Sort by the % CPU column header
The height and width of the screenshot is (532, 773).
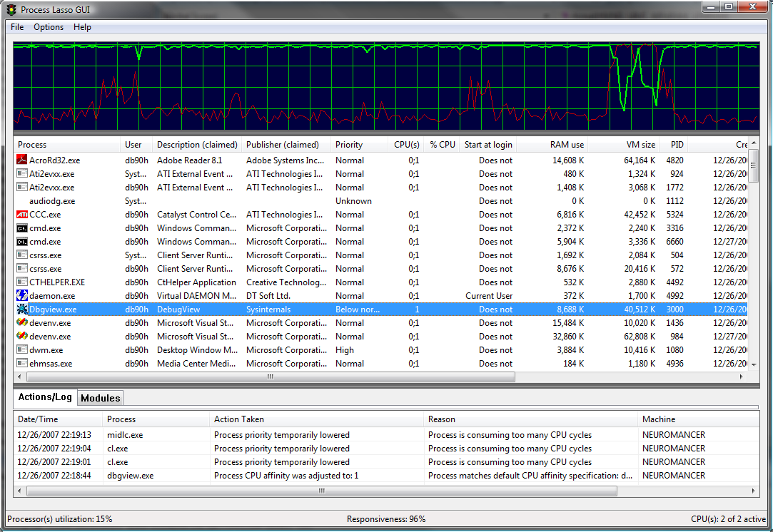click(x=442, y=145)
